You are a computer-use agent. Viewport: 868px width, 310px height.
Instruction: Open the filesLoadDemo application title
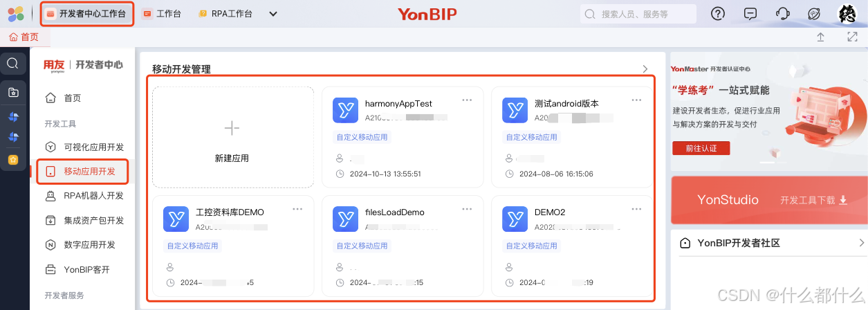click(x=395, y=212)
